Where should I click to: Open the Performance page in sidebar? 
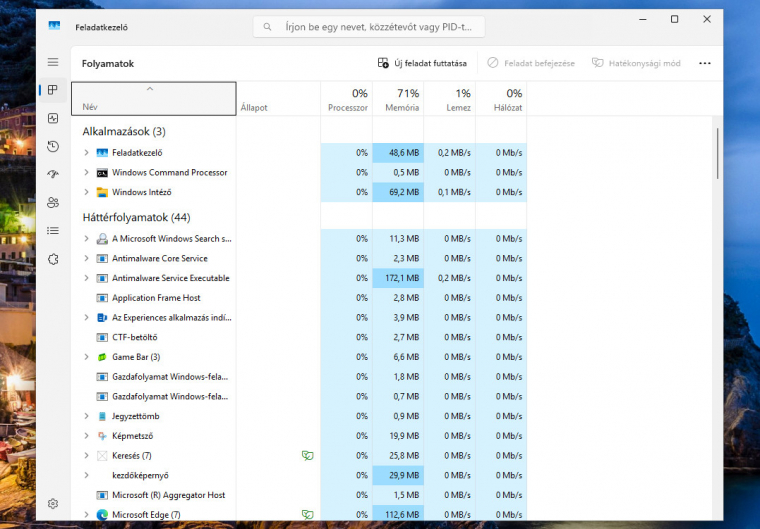point(53,118)
